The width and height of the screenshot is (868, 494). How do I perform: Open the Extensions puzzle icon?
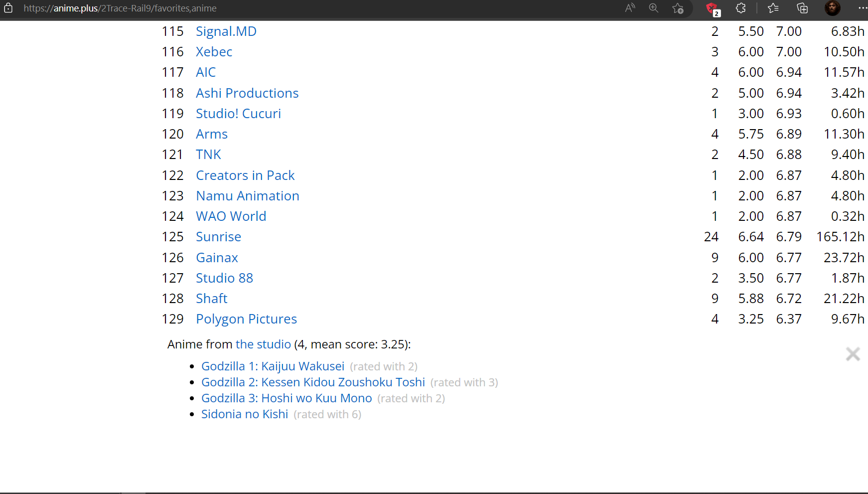741,8
